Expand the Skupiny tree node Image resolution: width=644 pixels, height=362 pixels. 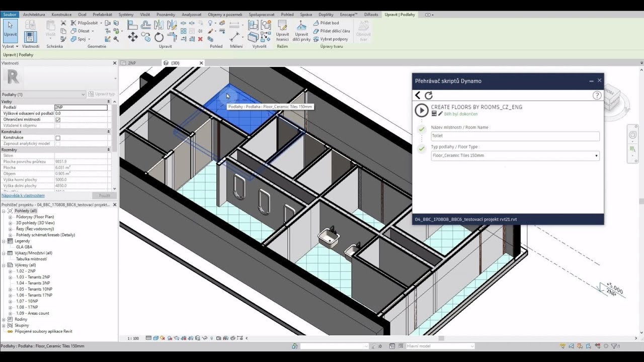click(4, 325)
